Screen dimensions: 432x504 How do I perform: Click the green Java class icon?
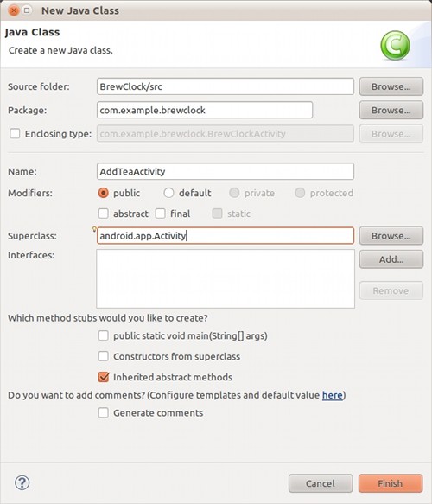(x=395, y=45)
